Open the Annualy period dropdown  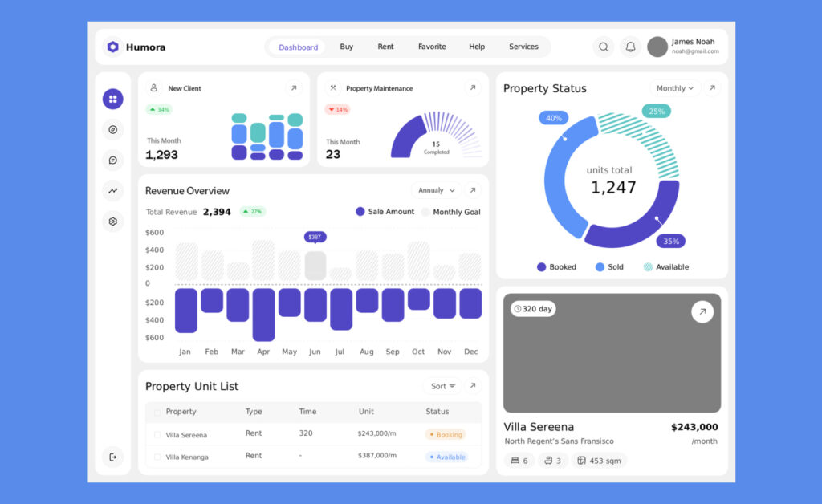436,190
